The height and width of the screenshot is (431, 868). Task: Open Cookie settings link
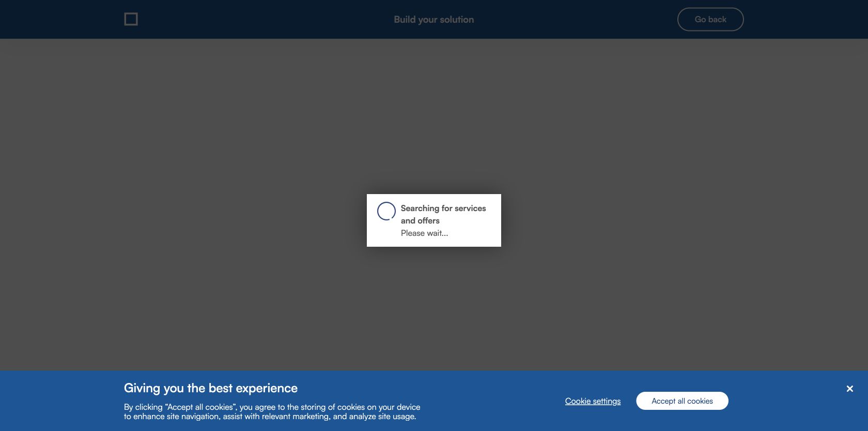coord(593,401)
